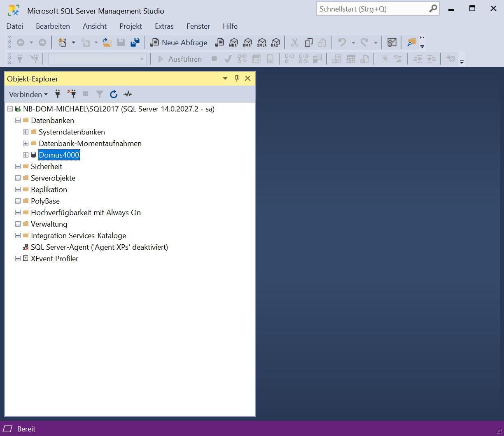Click the New Project toolbar icon
The image size is (504, 436).
coord(62,42)
